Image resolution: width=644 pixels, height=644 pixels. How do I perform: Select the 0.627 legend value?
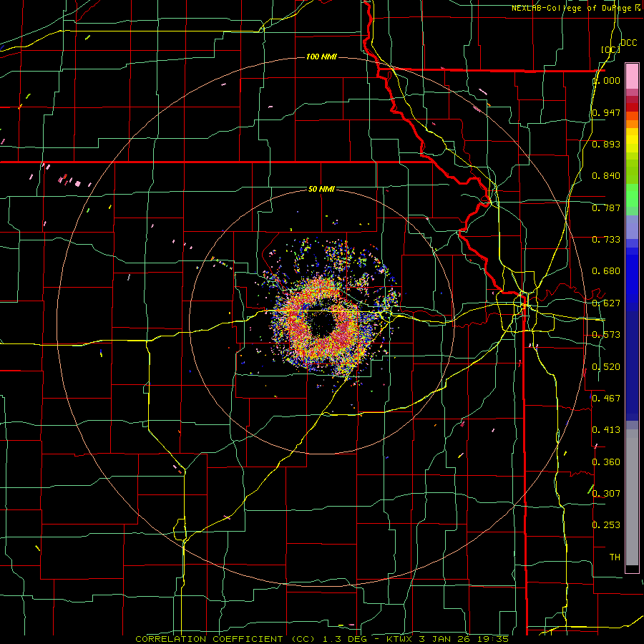point(606,303)
